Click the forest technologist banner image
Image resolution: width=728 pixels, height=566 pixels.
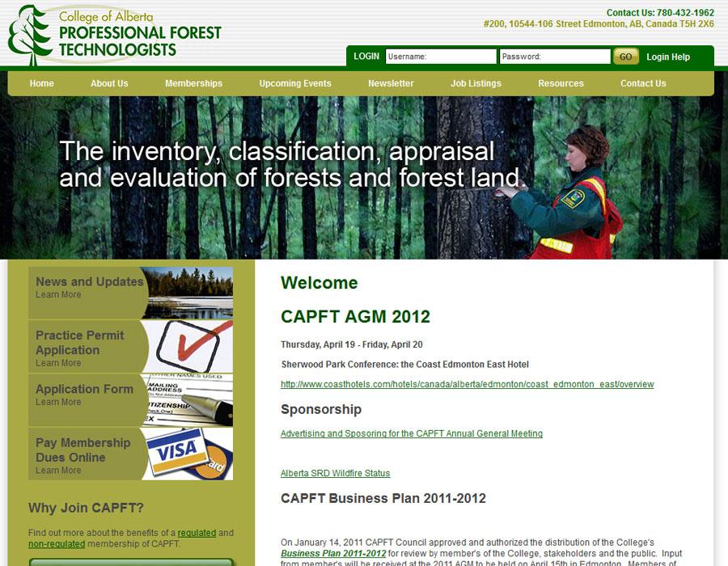coord(364,177)
